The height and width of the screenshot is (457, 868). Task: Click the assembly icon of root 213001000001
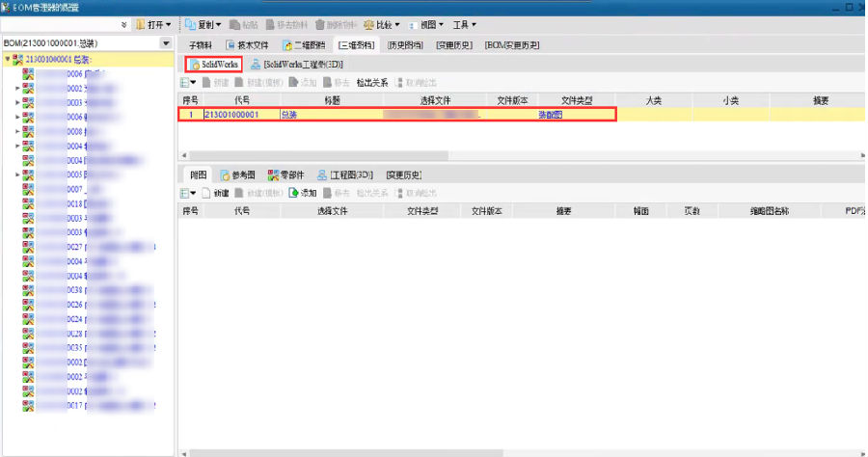coord(17,59)
